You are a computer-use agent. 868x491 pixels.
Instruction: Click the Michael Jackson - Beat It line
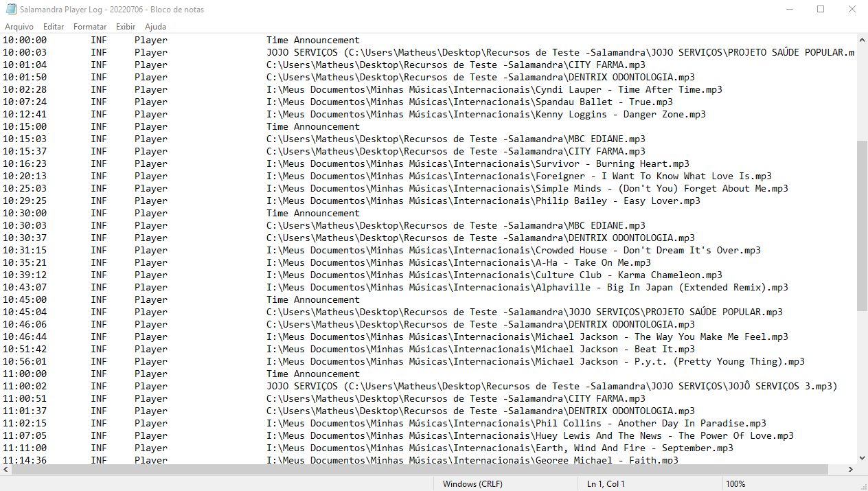pyautogui.click(x=349, y=350)
